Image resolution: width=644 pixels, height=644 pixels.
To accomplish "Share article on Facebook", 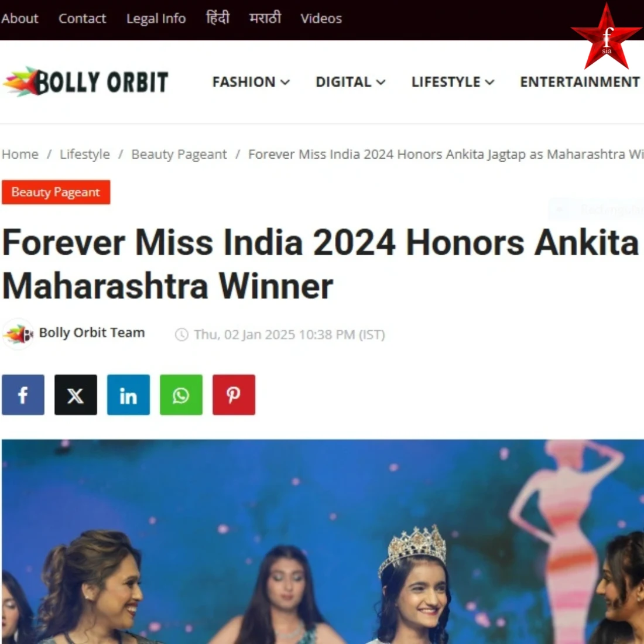I will point(23,395).
